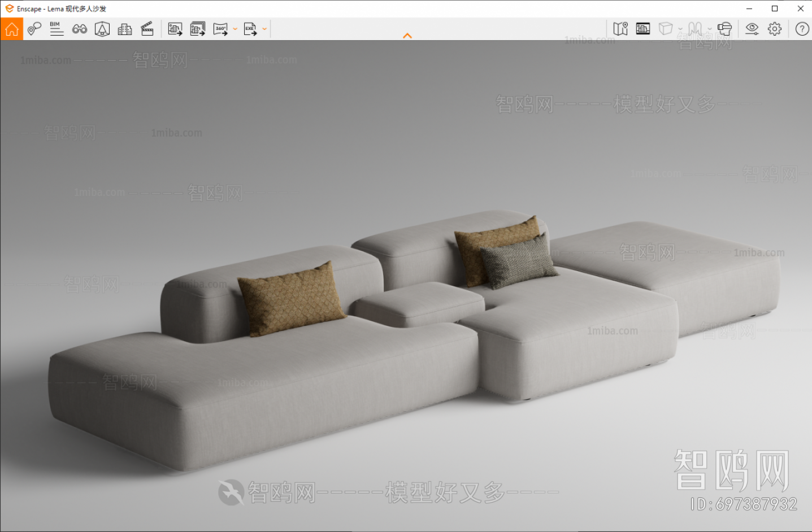This screenshot has width=812, height=532.
Task: Open the Site Context buildings tool
Action: tap(125, 29)
